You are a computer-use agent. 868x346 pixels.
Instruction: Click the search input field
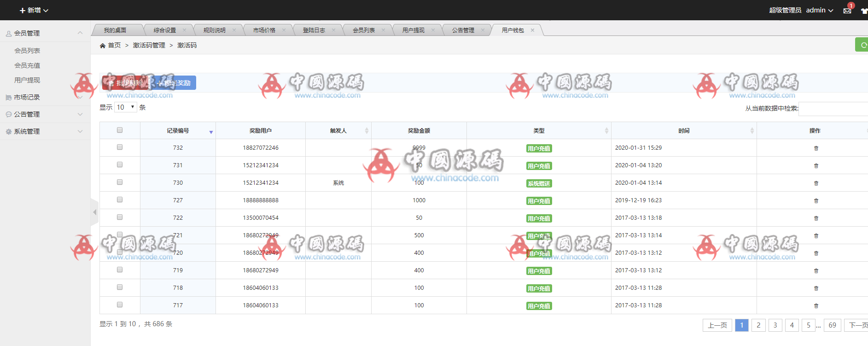[833, 109]
